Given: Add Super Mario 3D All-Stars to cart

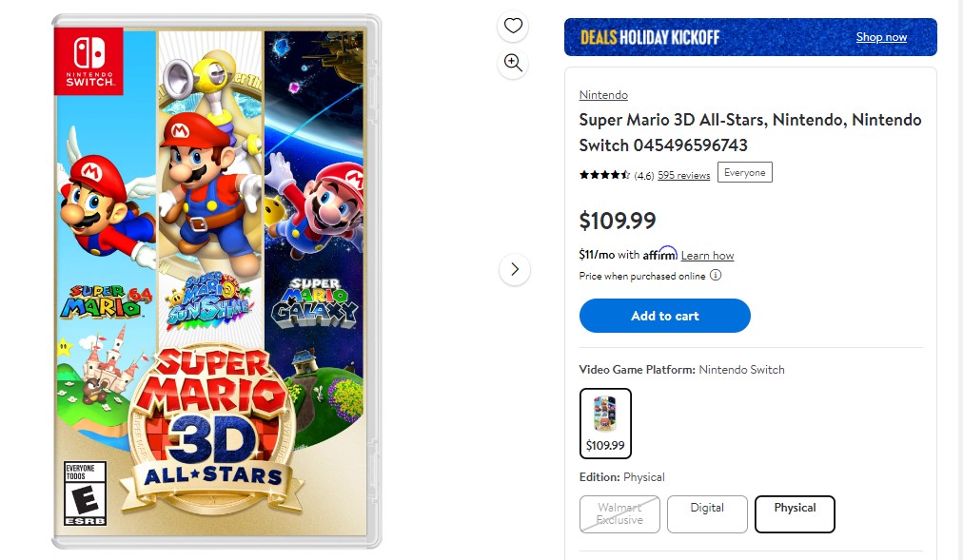Looking at the screenshot, I should pos(664,316).
